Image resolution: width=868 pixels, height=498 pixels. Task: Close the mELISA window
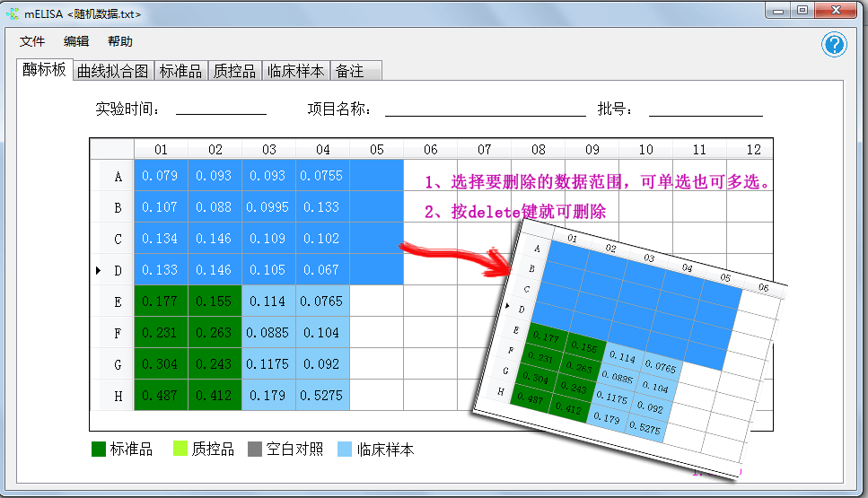(x=836, y=11)
